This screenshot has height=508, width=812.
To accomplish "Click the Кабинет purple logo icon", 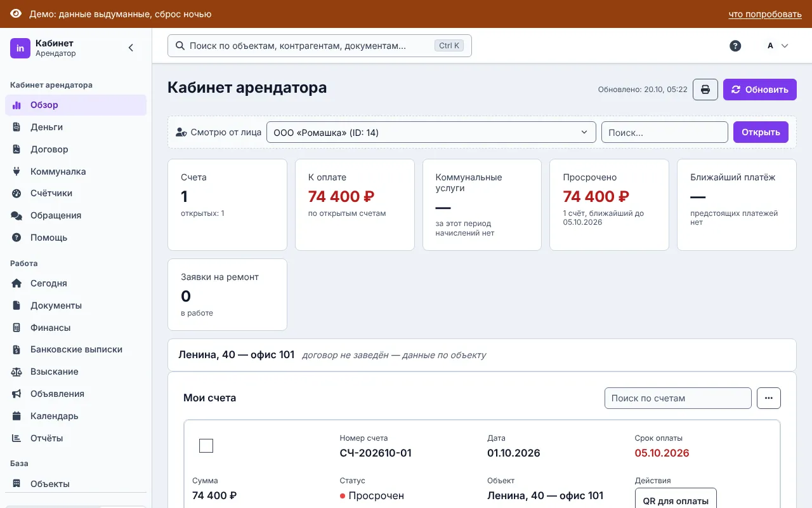I will (x=20, y=48).
